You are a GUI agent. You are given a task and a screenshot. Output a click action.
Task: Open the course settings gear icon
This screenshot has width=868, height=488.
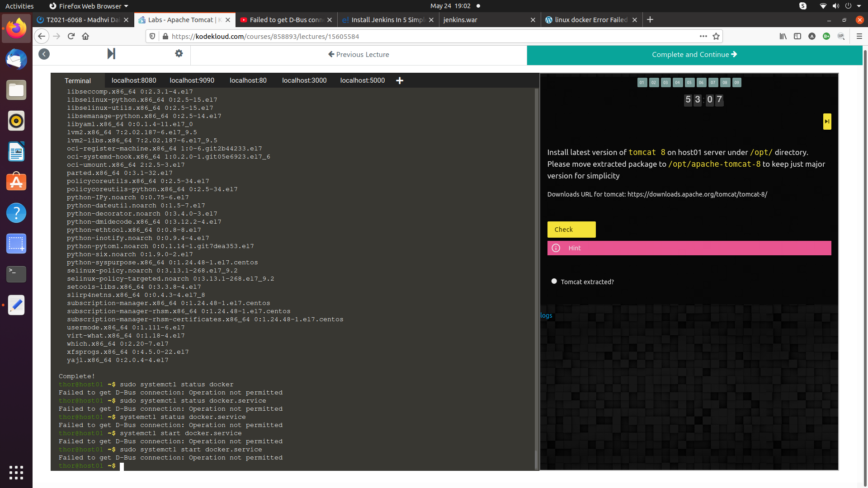pos(179,54)
